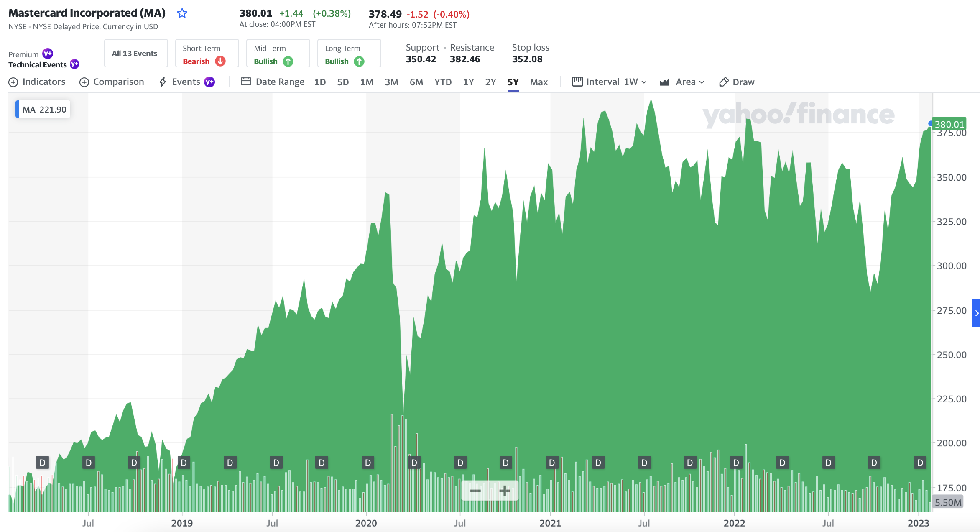Screen dimensions: 980x532
Task: Click the Premium Y+ badge
Action: pyautogui.click(x=48, y=54)
